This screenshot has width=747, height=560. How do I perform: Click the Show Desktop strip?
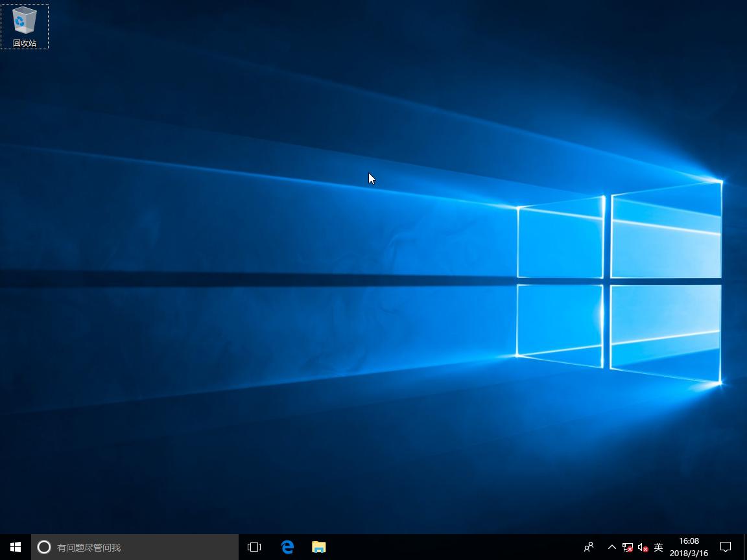[744, 547]
